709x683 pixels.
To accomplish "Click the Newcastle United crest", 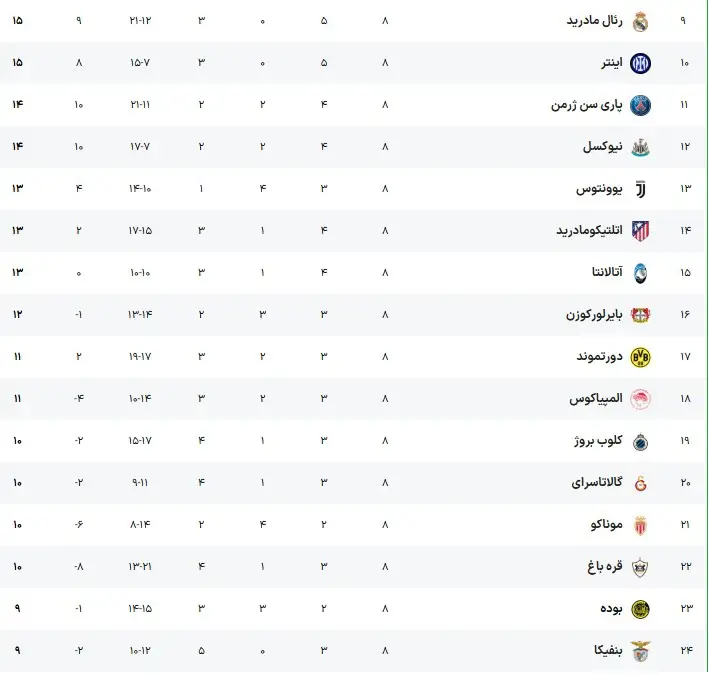I will (641, 147).
